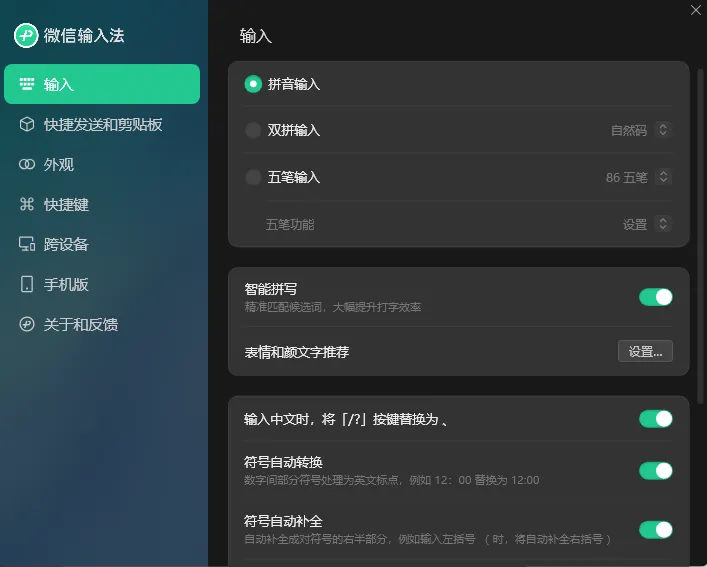Click the stepper arrows next to 自然码

(663, 130)
